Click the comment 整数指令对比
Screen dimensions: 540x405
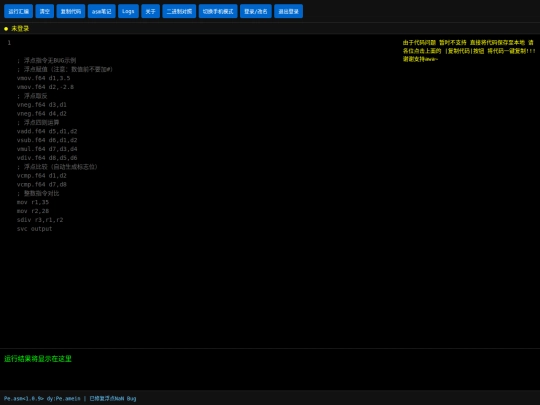tap(38, 194)
